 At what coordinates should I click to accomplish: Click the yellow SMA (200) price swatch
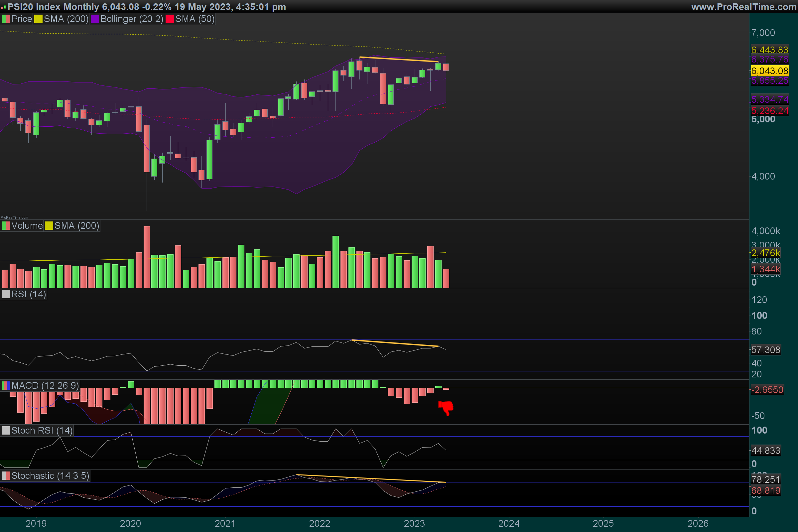click(x=38, y=19)
